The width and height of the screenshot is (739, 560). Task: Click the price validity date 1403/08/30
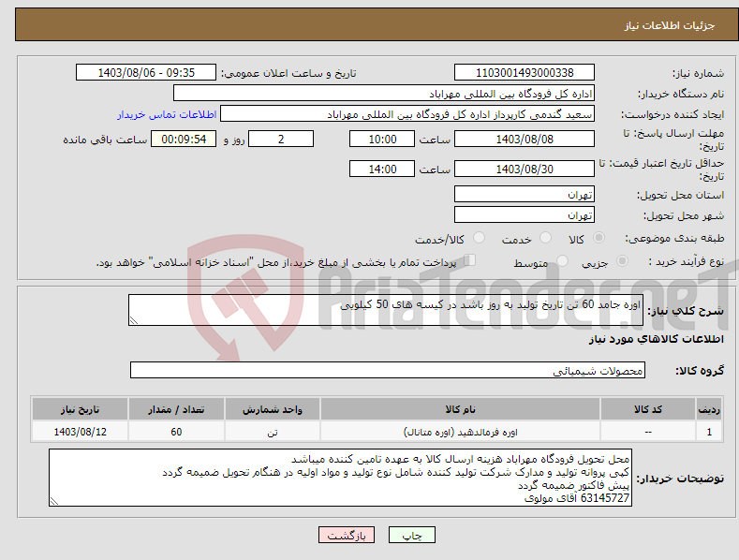(x=525, y=169)
